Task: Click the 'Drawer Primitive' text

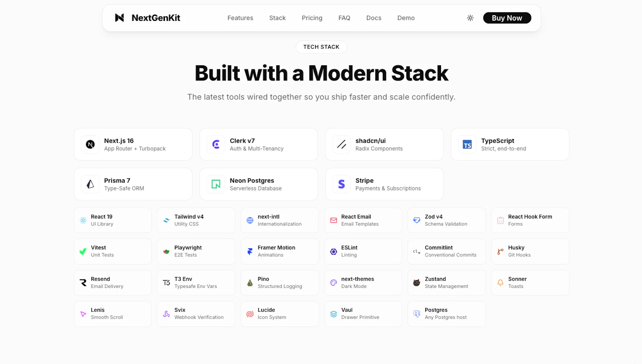Action: pos(360,317)
